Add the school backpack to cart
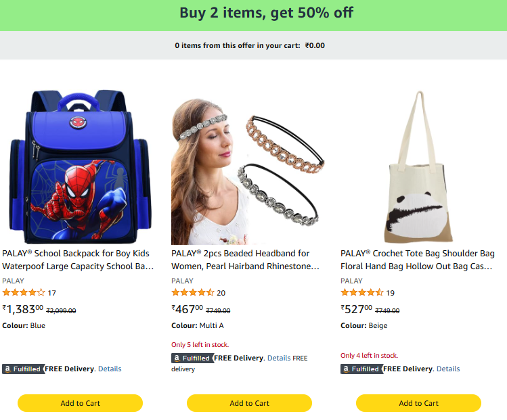507x420 pixels. 80,403
